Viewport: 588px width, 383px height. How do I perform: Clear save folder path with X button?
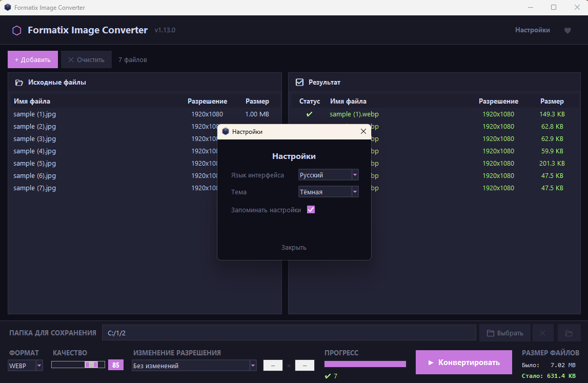point(542,333)
